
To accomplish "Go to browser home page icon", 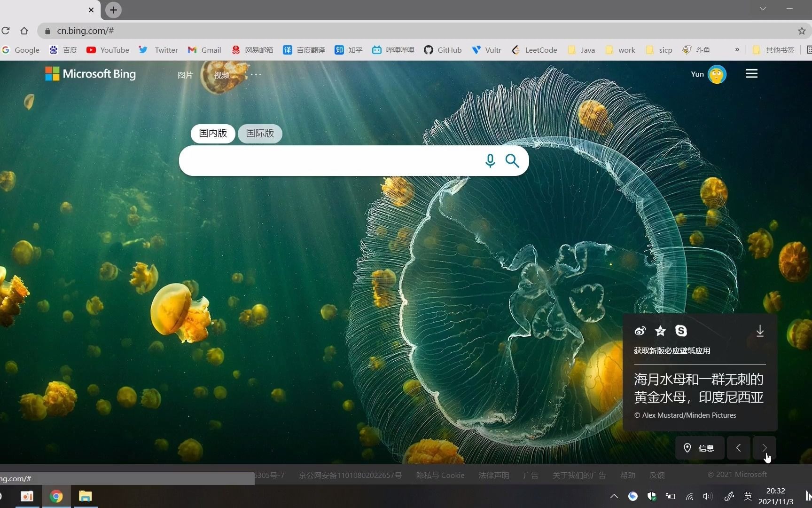I will 24,31.
